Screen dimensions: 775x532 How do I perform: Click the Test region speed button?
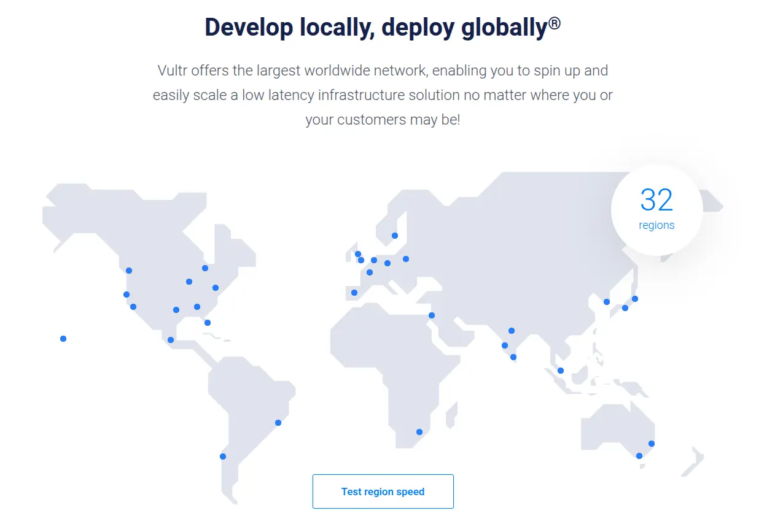(383, 491)
